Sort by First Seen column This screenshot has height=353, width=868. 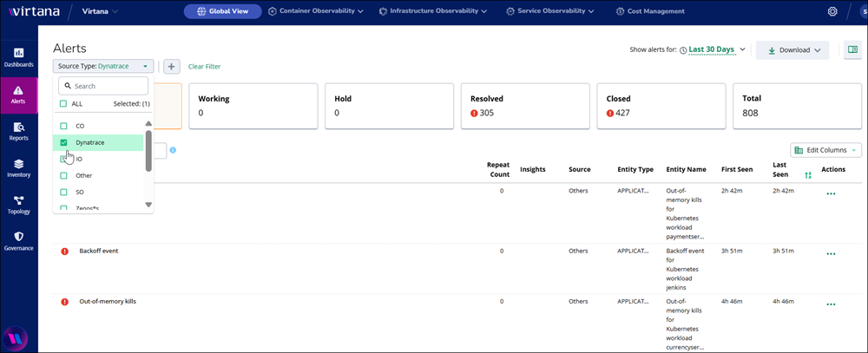tap(737, 169)
